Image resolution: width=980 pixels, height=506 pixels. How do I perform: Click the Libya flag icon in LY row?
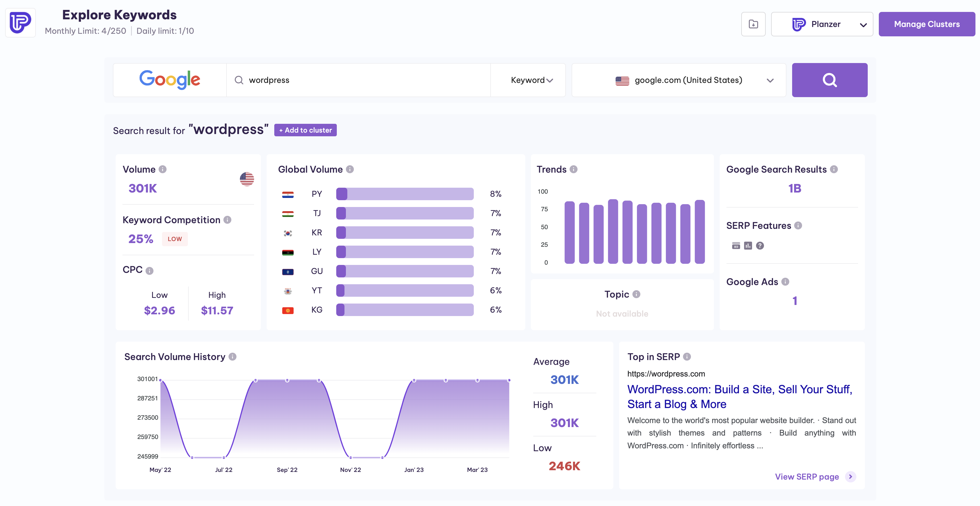click(288, 252)
